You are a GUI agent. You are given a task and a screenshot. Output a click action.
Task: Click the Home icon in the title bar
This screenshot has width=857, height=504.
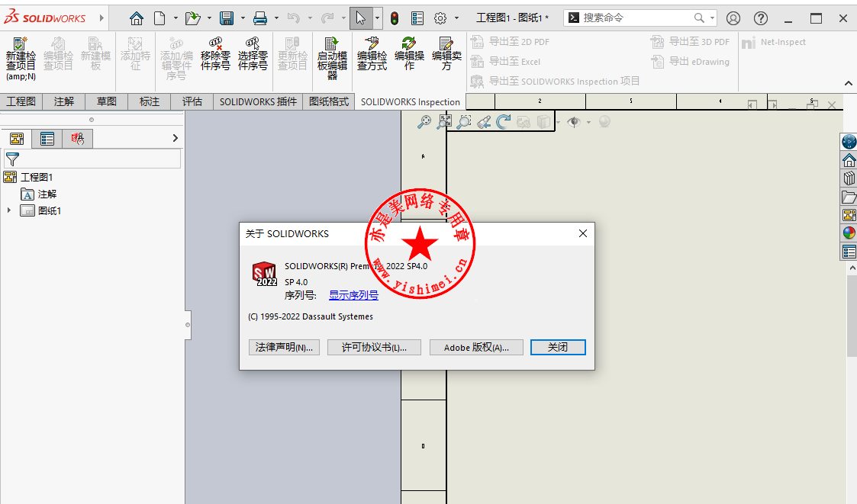point(137,18)
